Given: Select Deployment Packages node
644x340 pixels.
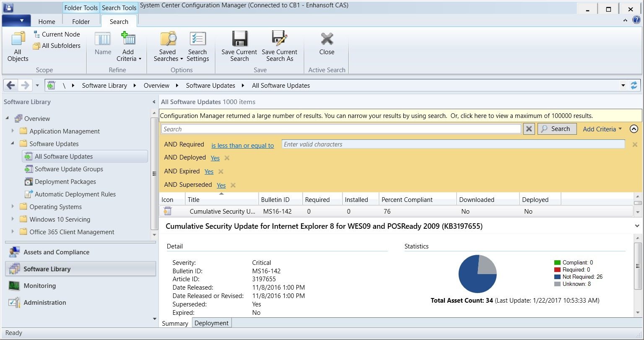Looking at the screenshot, I should [x=65, y=182].
